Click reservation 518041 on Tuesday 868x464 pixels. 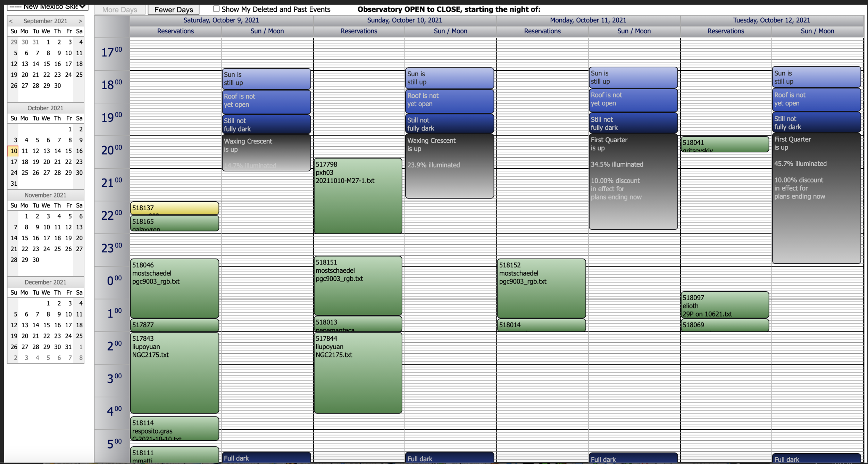tap(725, 144)
